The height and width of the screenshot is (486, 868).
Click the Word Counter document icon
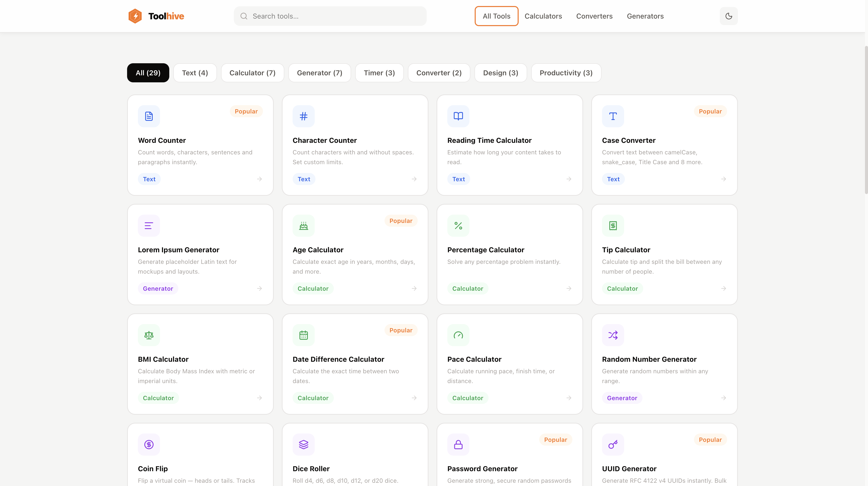pyautogui.click(x=149, y=116)
